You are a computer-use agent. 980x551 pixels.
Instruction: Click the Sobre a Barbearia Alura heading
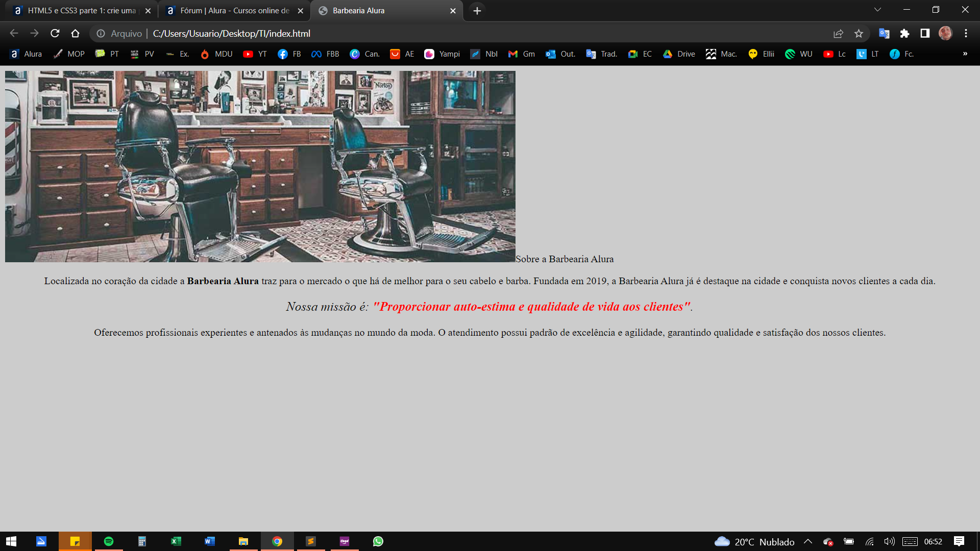click(565, 259)
